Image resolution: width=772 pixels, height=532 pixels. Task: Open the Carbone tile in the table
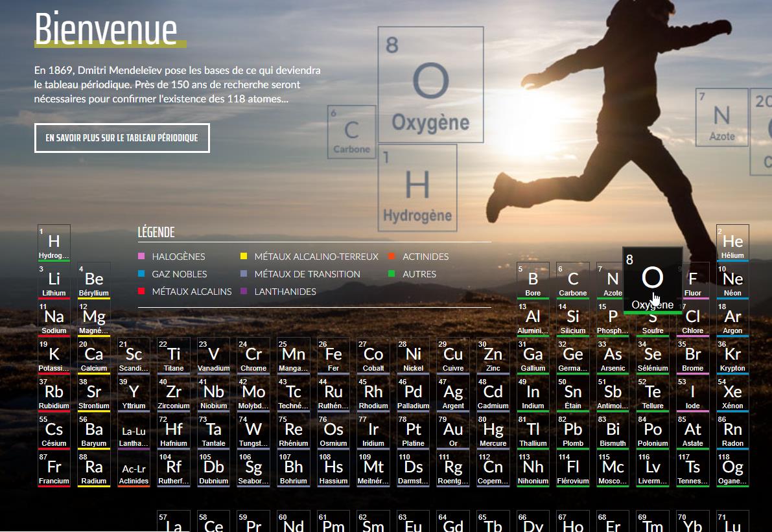pyautogui.click(x=573, y=281)
